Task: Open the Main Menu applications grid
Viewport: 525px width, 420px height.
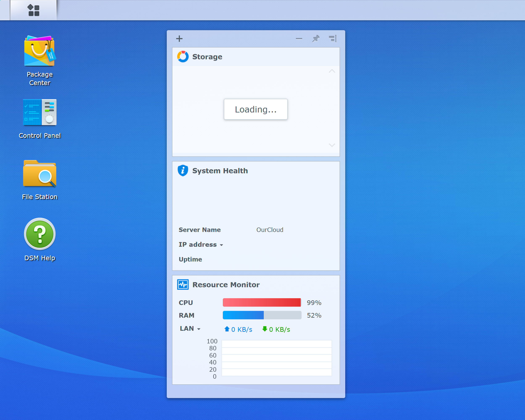Action: 34,10
